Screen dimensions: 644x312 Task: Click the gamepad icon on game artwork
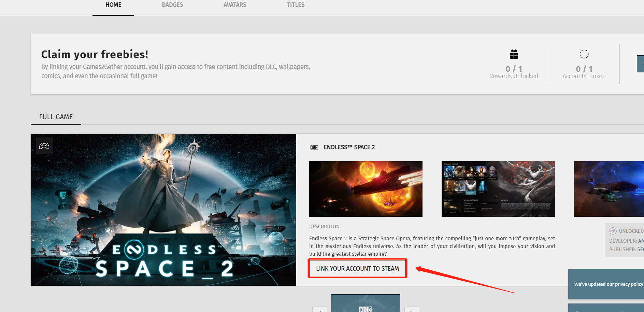[44, 146]
